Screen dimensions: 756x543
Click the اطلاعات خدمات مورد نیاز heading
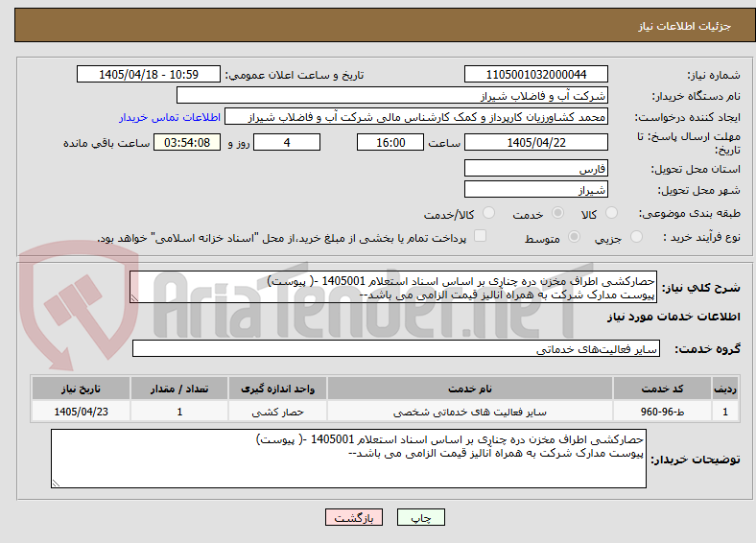(673, 317)
